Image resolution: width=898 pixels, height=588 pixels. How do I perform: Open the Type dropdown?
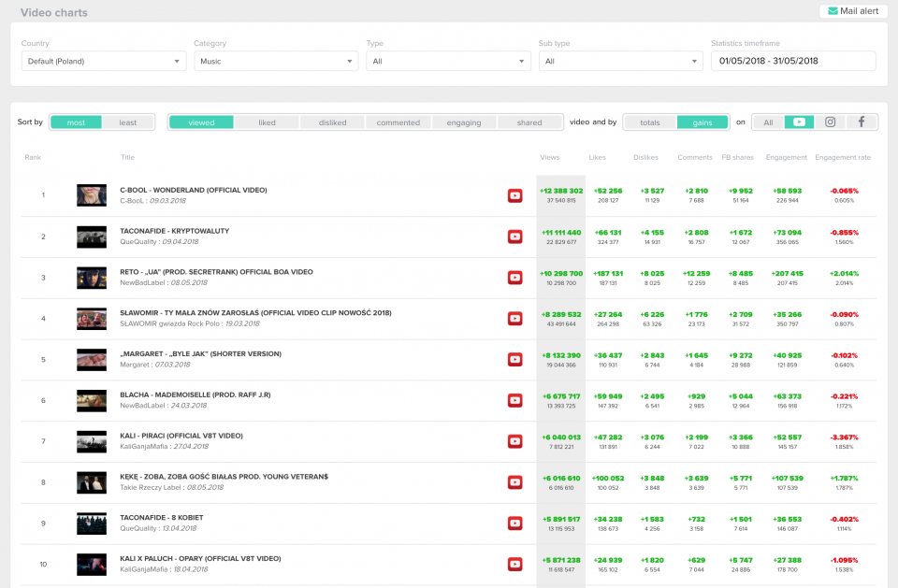[448, 62]
